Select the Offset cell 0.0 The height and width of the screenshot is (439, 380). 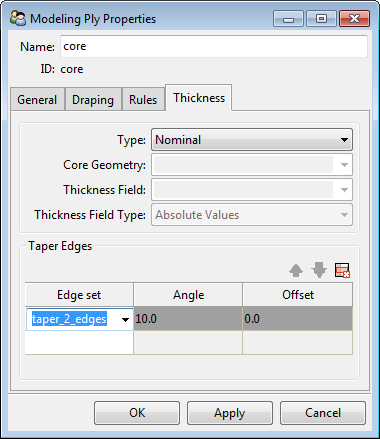point(297,319)
